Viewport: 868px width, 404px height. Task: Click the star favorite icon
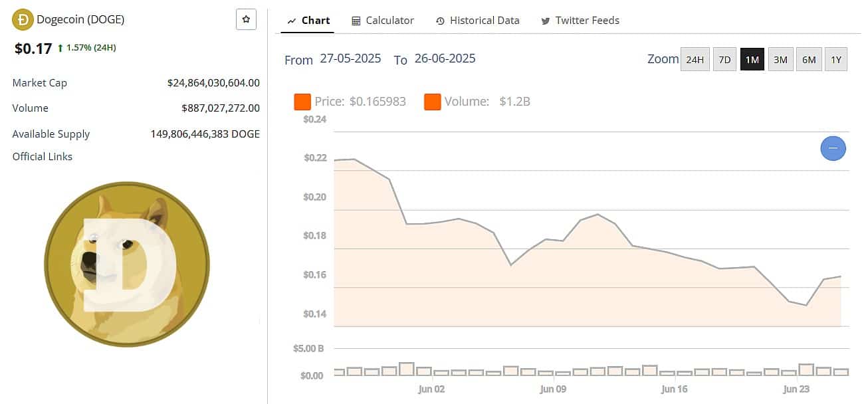246,20
